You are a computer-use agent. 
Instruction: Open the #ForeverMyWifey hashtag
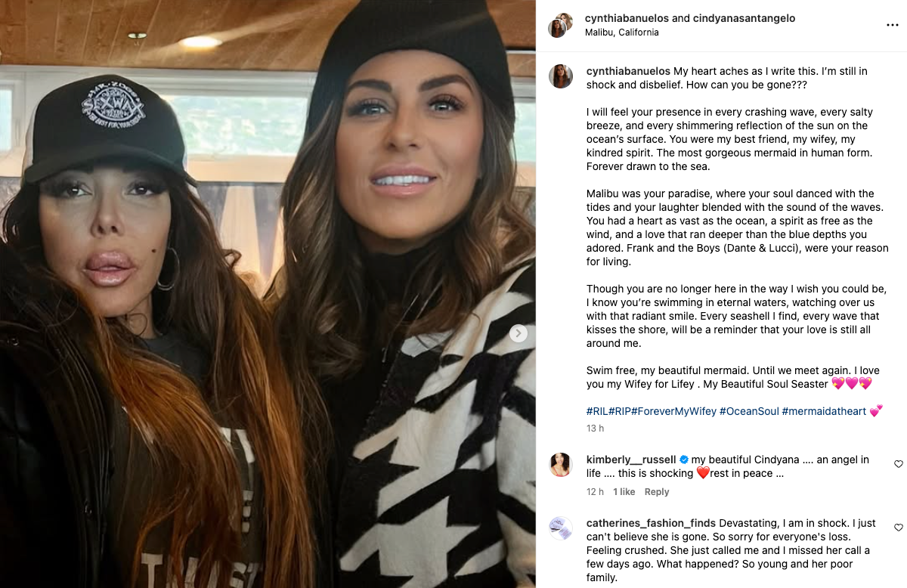click(x=673, y=411)
